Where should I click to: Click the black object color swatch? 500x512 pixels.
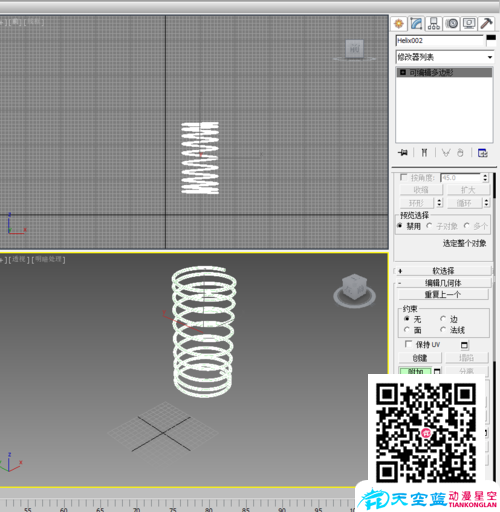[x=491, y=38]
